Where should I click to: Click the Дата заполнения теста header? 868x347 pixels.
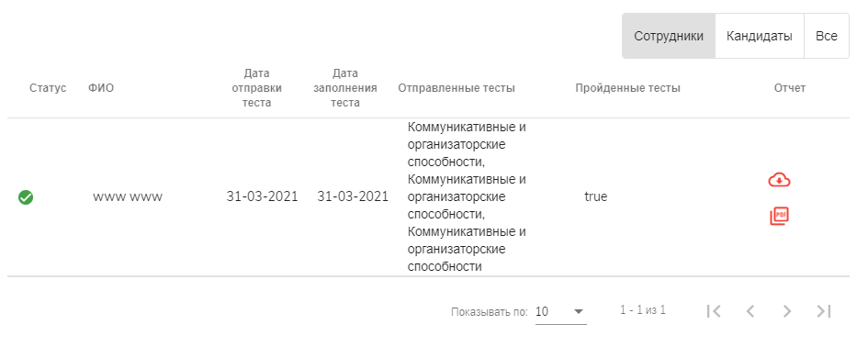tap(345, 88)
